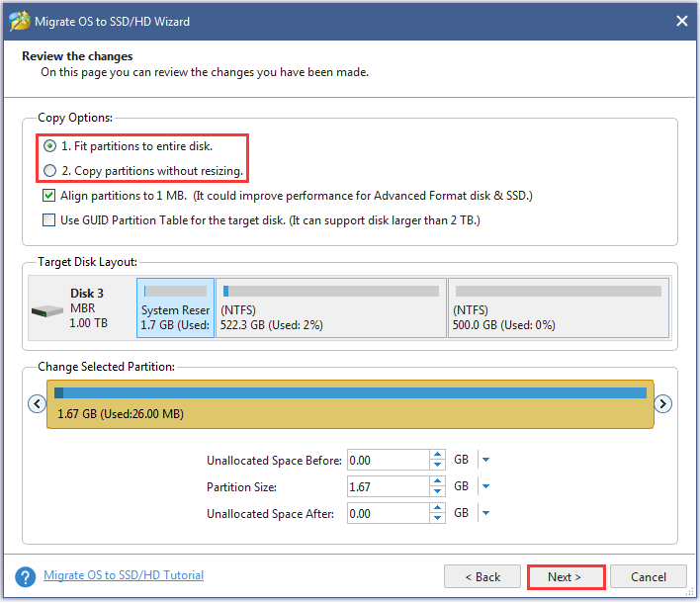Open unit dropdown for Unallocated Space After
700x603 pixels.
[x=485, y=513]
